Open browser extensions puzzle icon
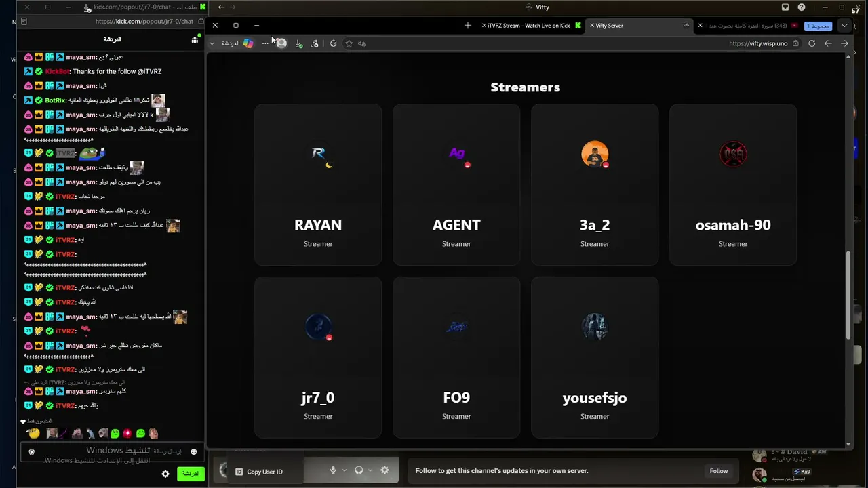Screen dimensions: 868x488 (x=333, y=43)
